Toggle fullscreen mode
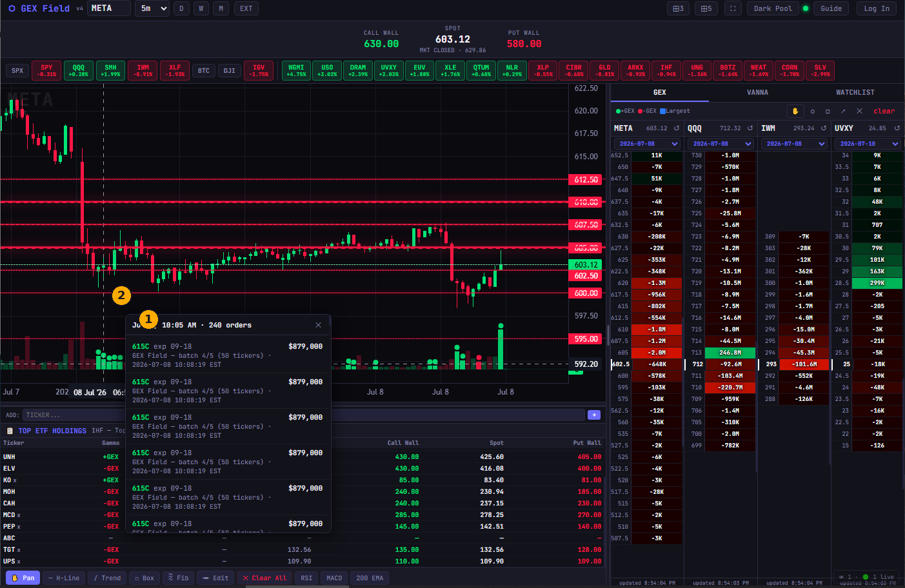Viewport: 905px width, 588px height. pos(732,8)
